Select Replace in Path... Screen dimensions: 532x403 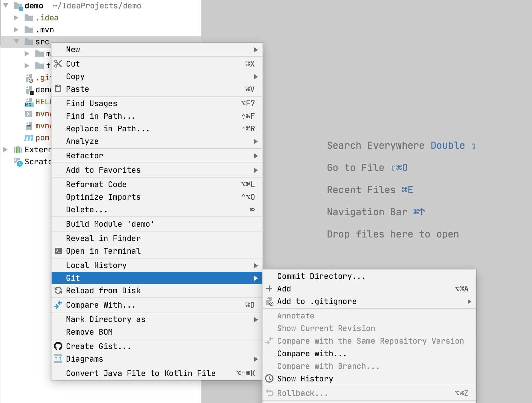pos(157,128)
